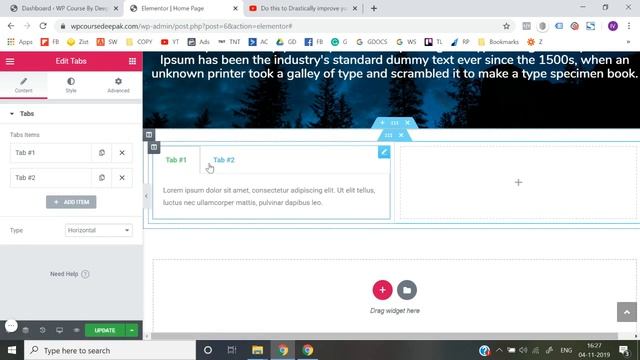Delete the inner section via lower handle X

(x=401, y=135)
